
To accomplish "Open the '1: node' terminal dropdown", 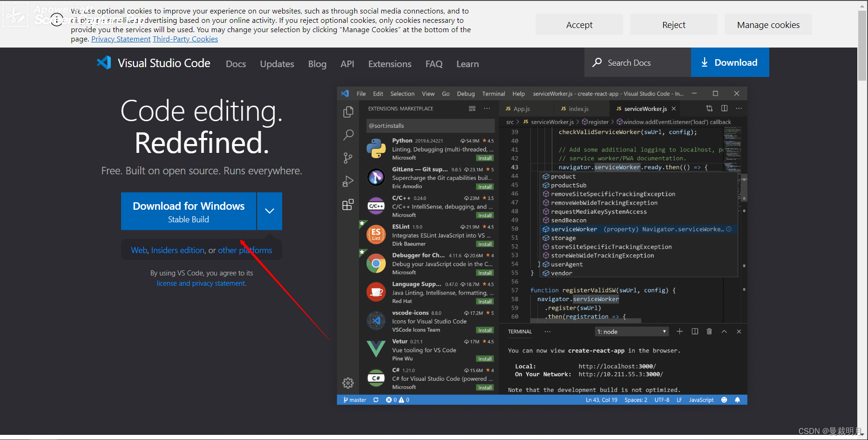I will point(632,331).
